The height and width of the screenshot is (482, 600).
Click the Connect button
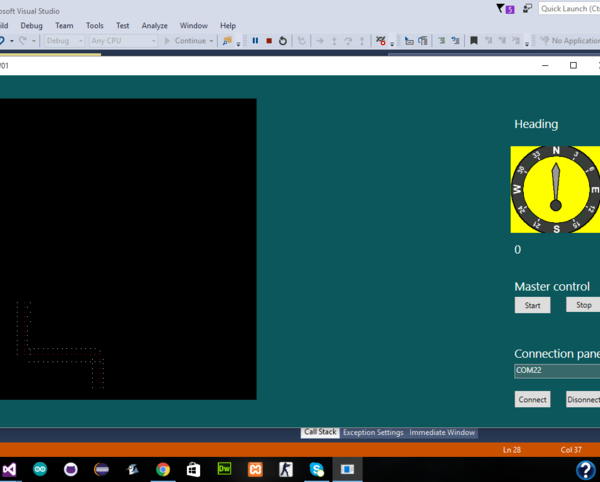[x=532, y=399]
